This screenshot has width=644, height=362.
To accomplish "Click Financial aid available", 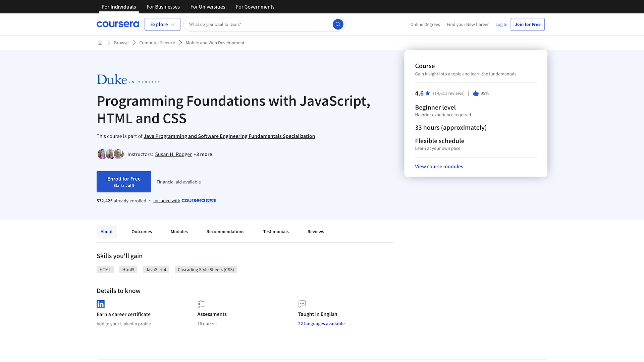I will pos(179,182).
